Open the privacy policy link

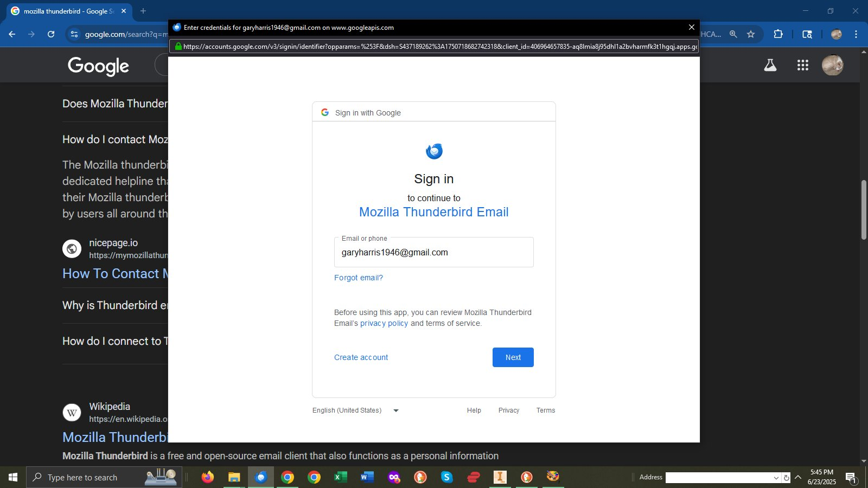[384, 323]
